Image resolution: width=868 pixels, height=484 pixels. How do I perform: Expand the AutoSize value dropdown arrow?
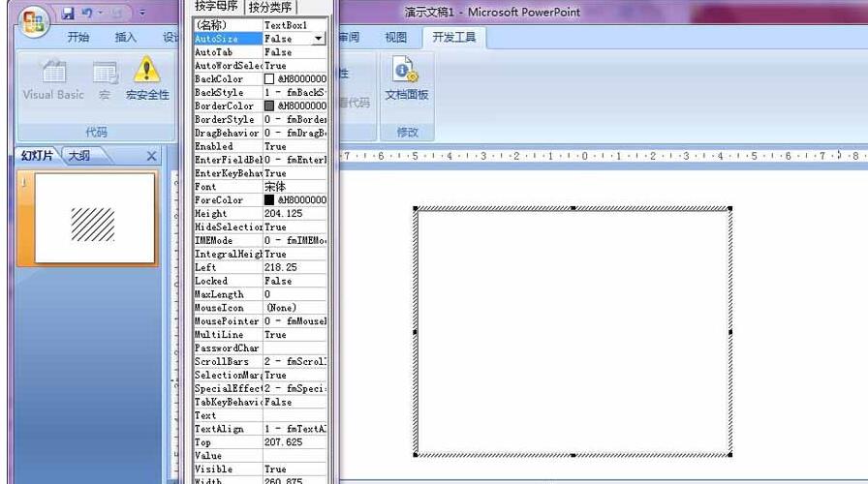tap(319, 38)
